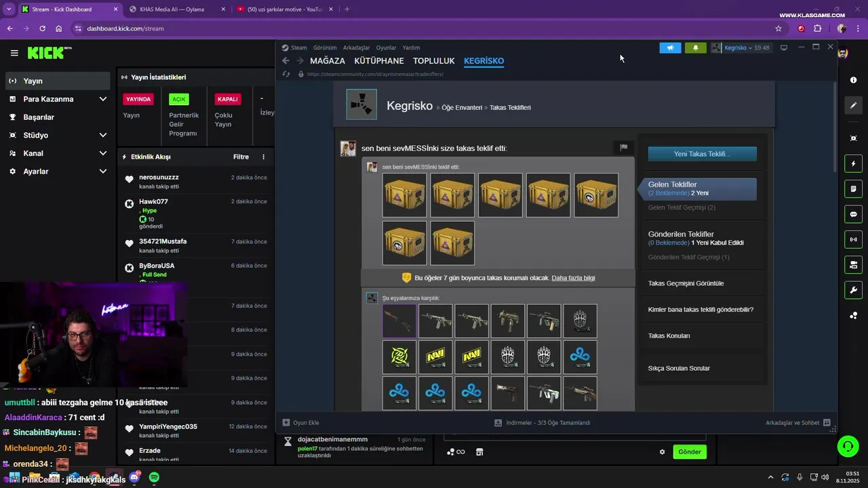Image resolution: width=868 pixels, height=488 pixels.
Task: Click the shop icon below chat box
Action: [479, 452]
